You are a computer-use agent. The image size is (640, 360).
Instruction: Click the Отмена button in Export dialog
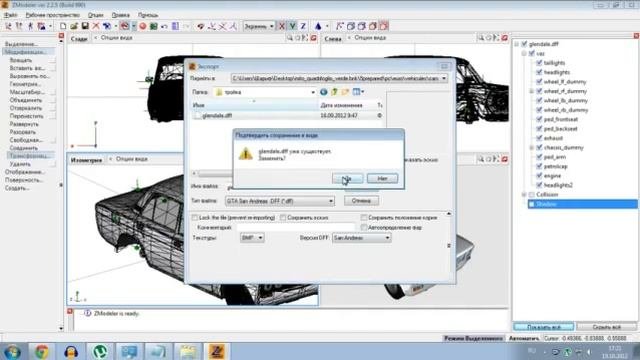(x=361, y=201)
